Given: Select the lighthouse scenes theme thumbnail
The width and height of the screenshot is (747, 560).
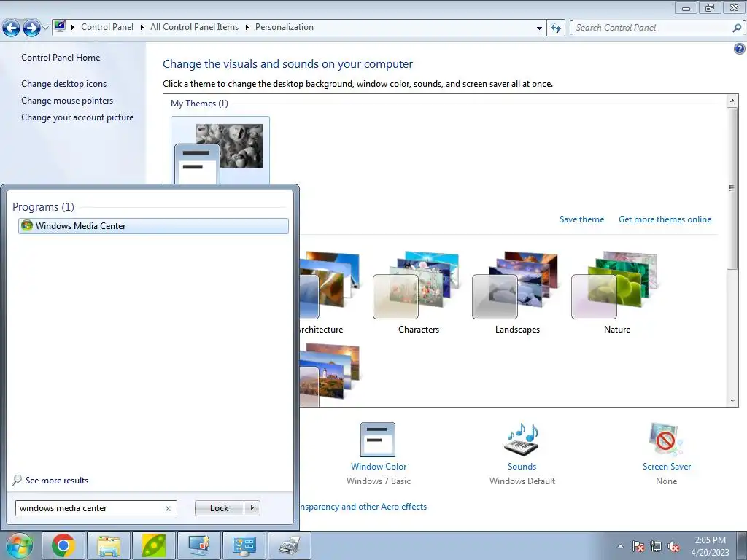Looking at the screenshot, I should click(x=329, y=374).
